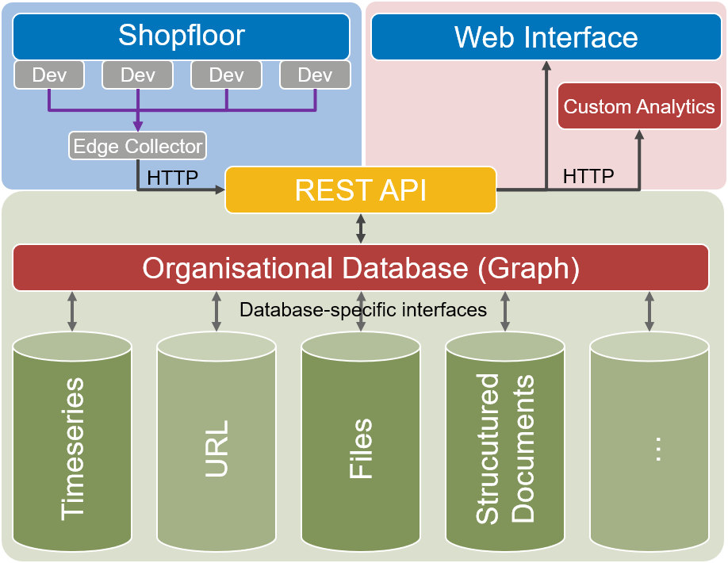Select the leftmost Dev box
This screenshot has height=563, width=728.
49,75
